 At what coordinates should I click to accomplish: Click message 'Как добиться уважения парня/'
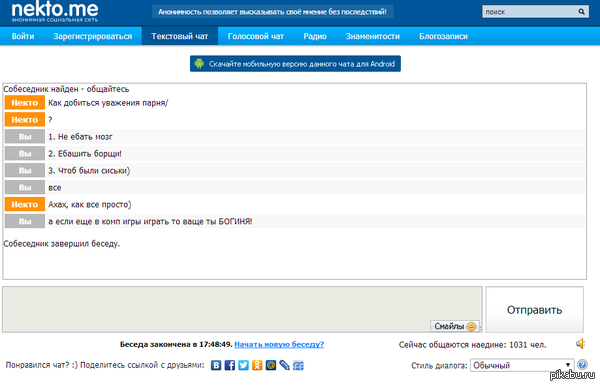pyautogui.click(x=108, y=103)
